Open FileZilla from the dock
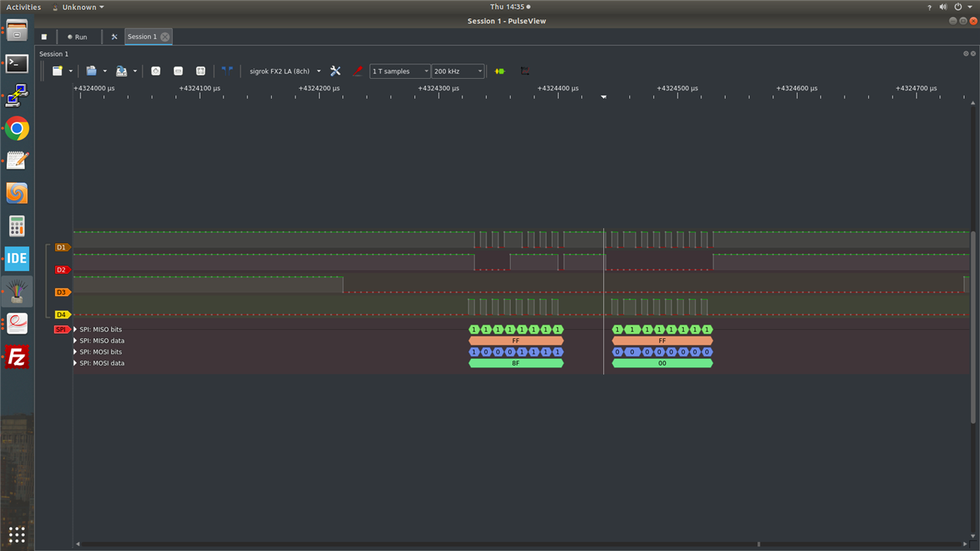Viewport: 980px width, 551px height. [x=17, y=357]
